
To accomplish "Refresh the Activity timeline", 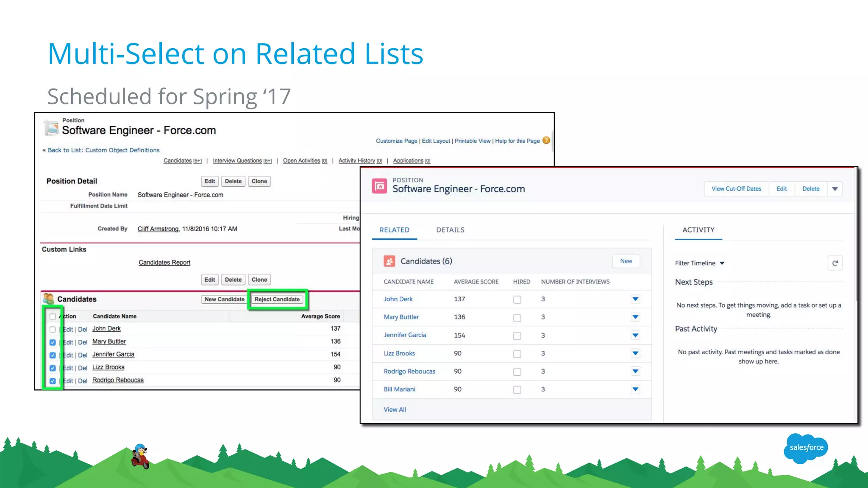I will tap(835, 263).
